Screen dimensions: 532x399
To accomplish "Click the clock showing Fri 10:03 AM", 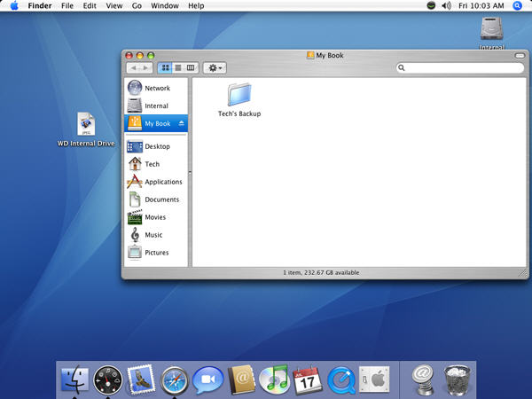I will [481, 6].
